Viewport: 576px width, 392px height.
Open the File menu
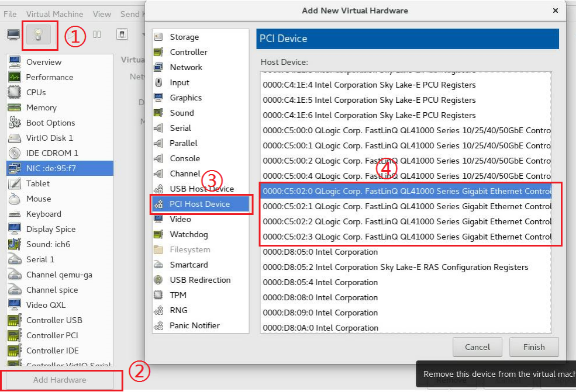coord(10,14)
